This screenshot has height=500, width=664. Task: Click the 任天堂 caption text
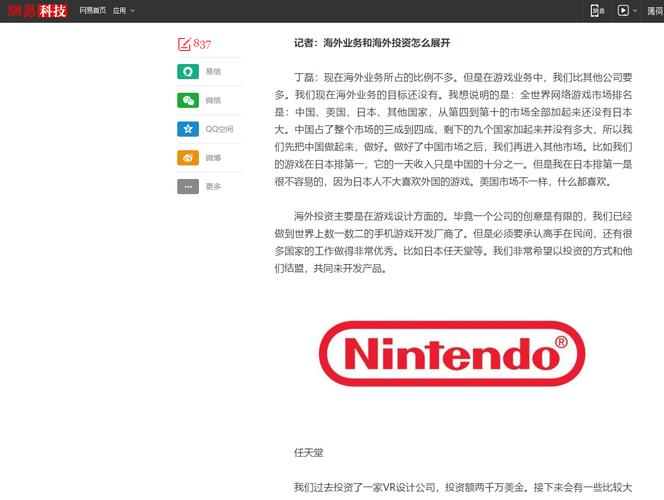point(309,453)
